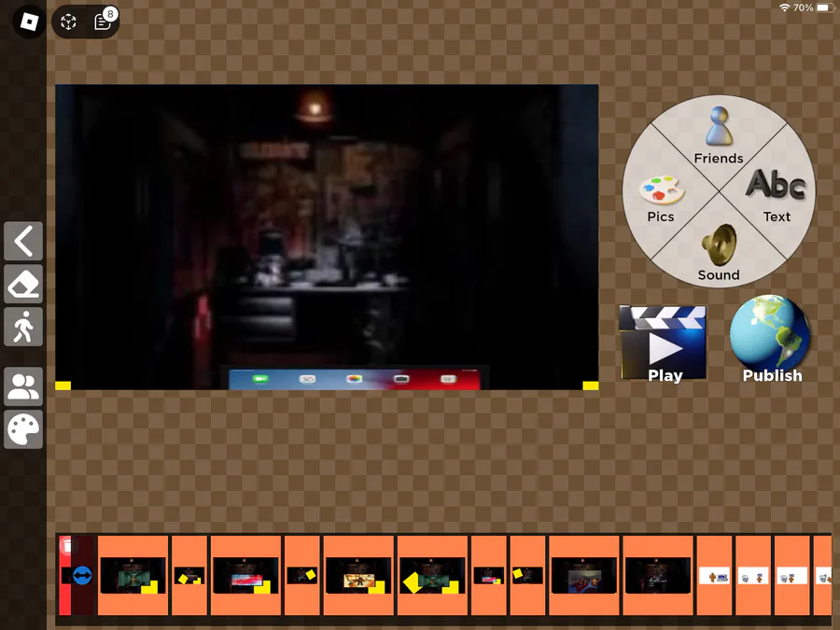840x630 pixels.
Task: Select white frame with figure and computer
Action: [x=714, y=575]
